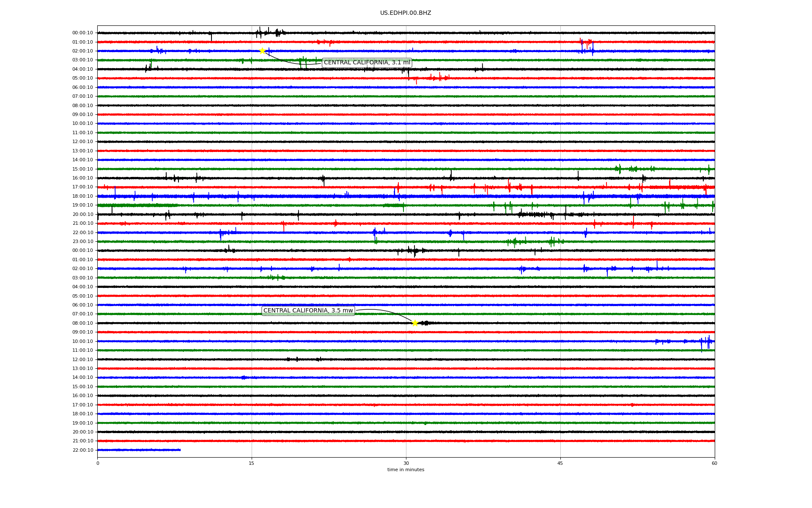The image size is (812, 508).
Task: Click the 30 tick label on the time axis
Action: point(406,463)
